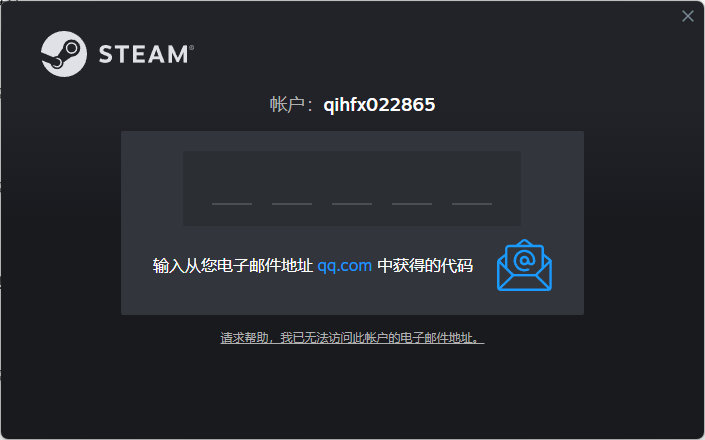The image size is (705, 440).
Task: Click the blue qq.com email domain text
Action: tap(345, 266)
